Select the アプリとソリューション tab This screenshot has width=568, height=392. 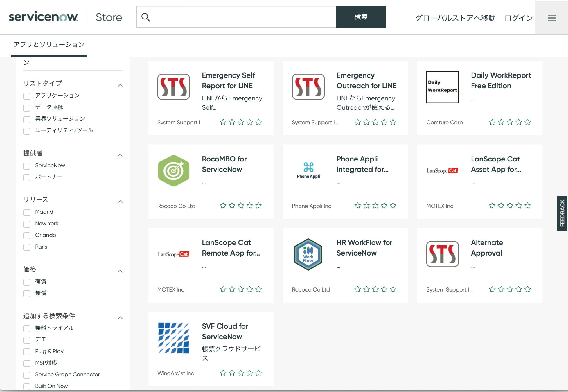[x=49, y=45]
